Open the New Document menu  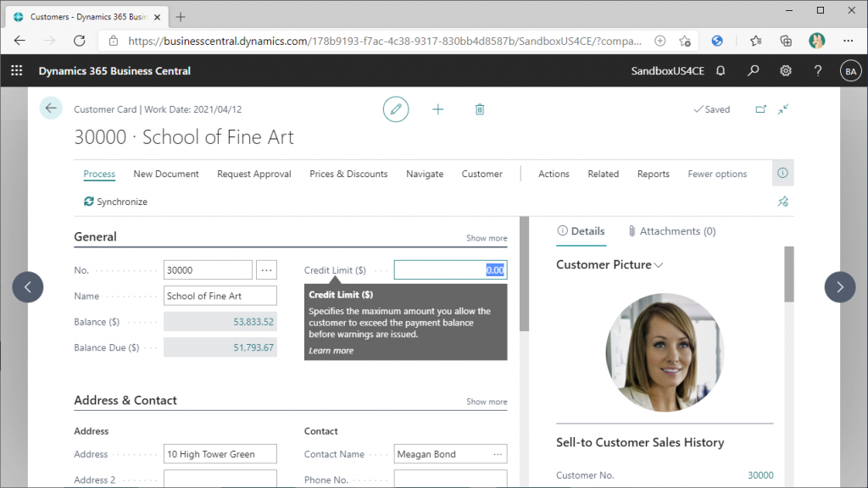point(166,174)
